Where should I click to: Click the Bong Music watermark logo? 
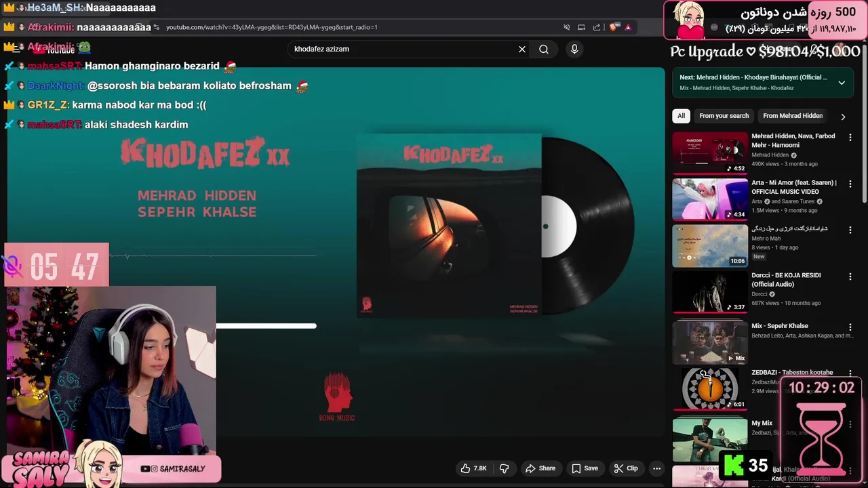[x=337, y=397]
